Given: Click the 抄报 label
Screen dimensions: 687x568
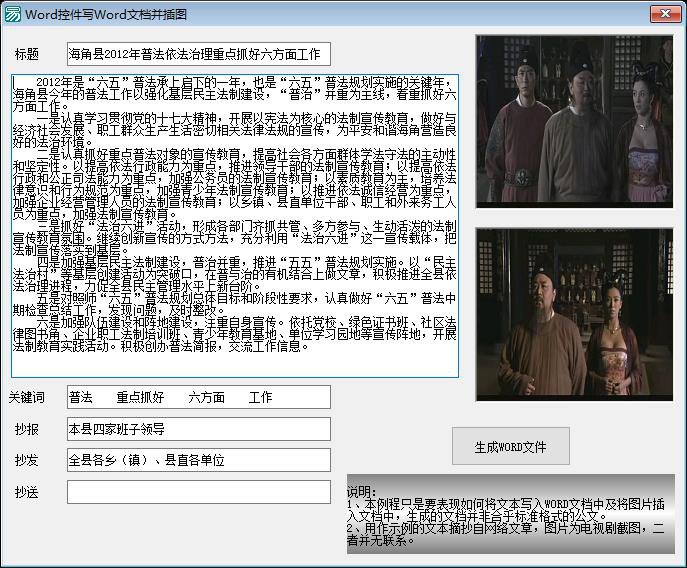Looking at the screenshot, I should pos(27,430).
